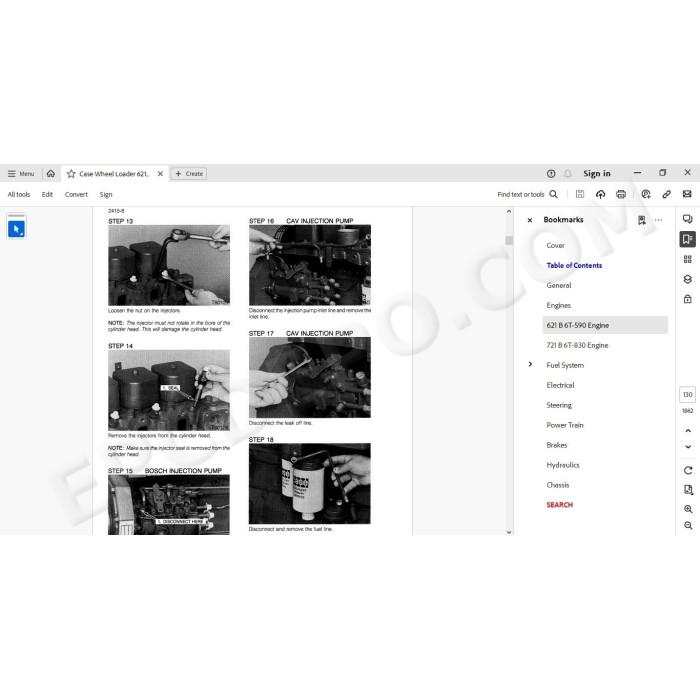Star the Case Wheel Loader document

coord(71,174)
